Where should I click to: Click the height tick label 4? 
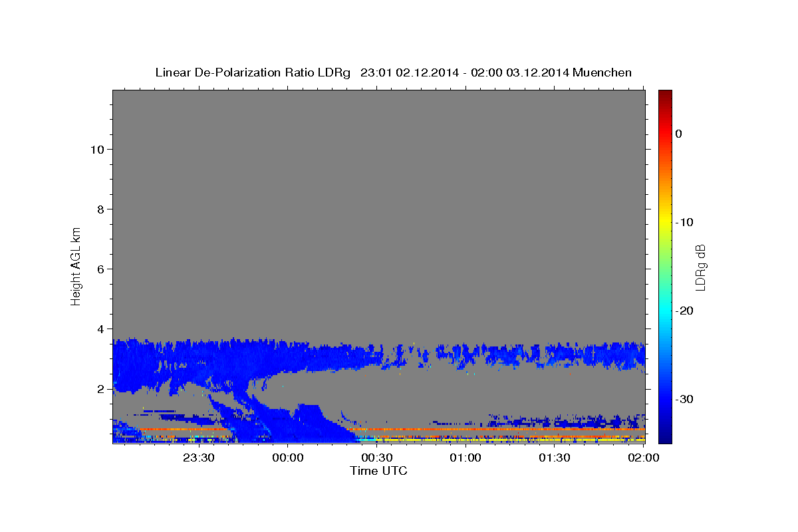tap(100, 329)
